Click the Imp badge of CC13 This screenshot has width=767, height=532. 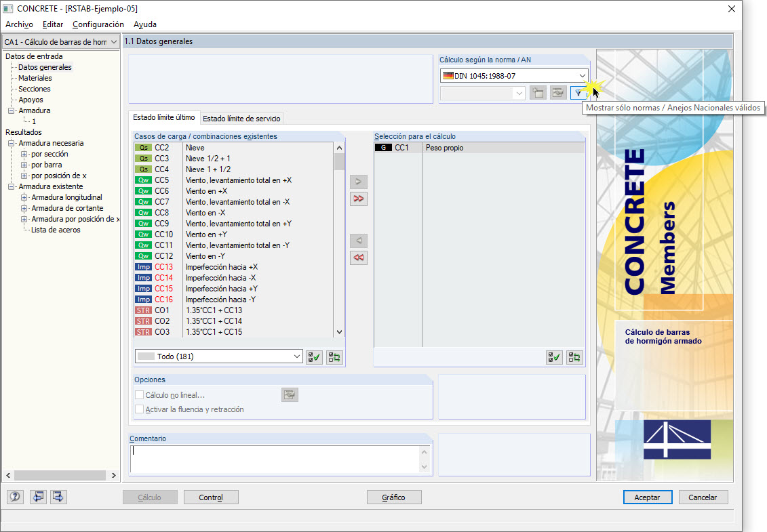click(143, 267)
